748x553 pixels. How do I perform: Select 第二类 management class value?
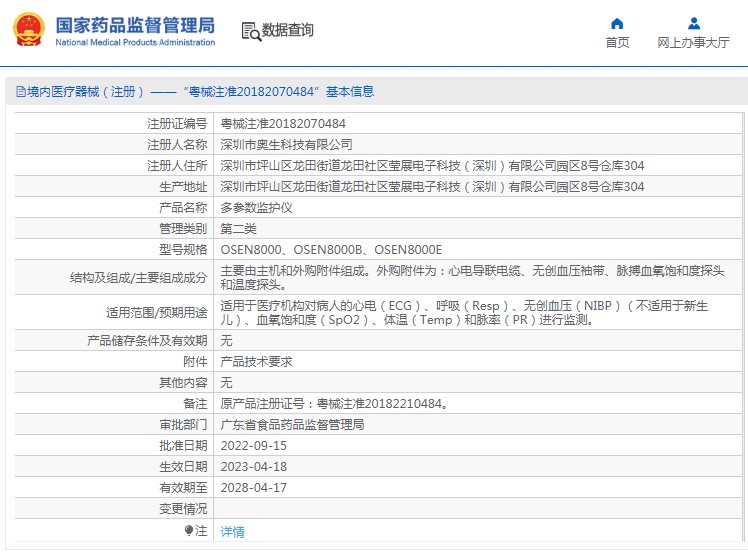(x=239, y=229)
